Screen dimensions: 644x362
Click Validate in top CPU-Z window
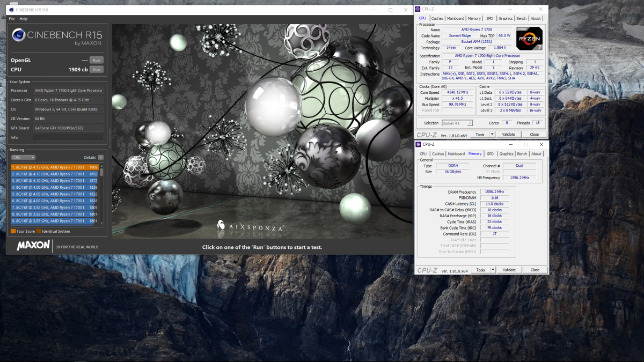click(508, 135)
